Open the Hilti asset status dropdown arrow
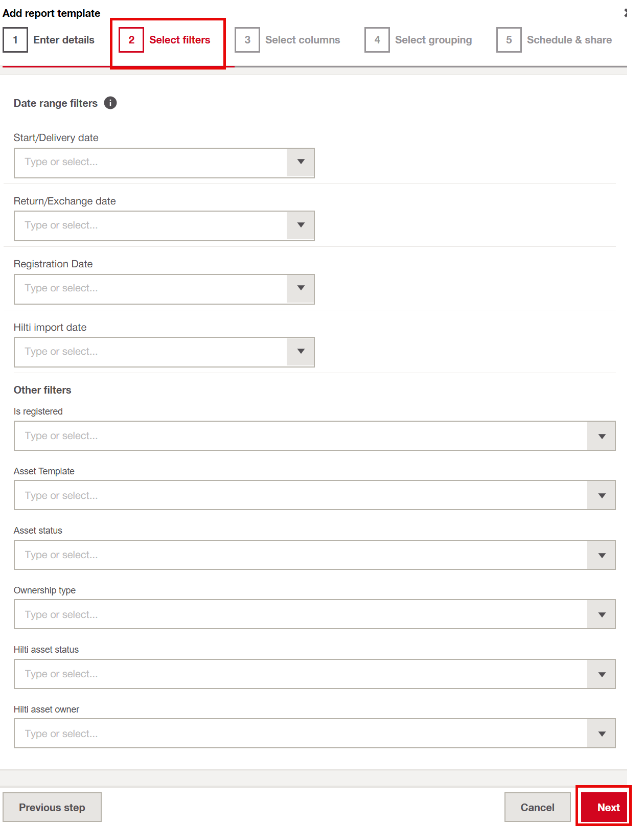Screen dimensions: 644x826 602,674
